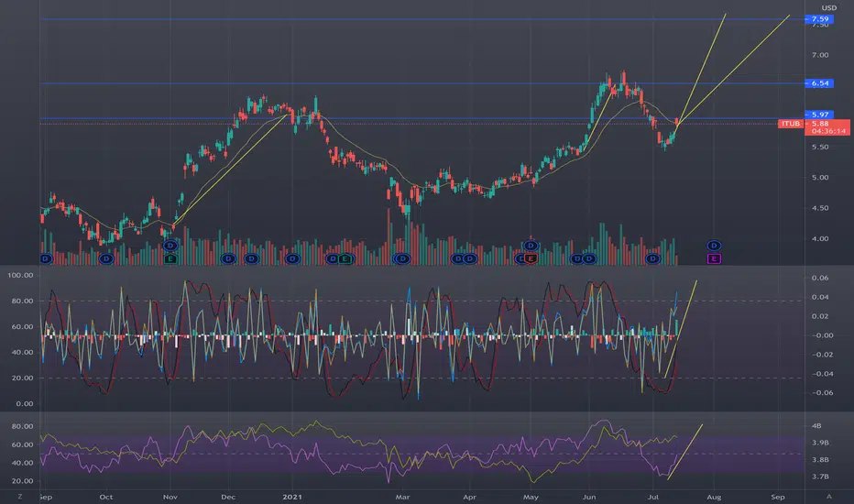Click the Oct label on time axis
This screenshot has height=504, width=854.
pos(105,497)
